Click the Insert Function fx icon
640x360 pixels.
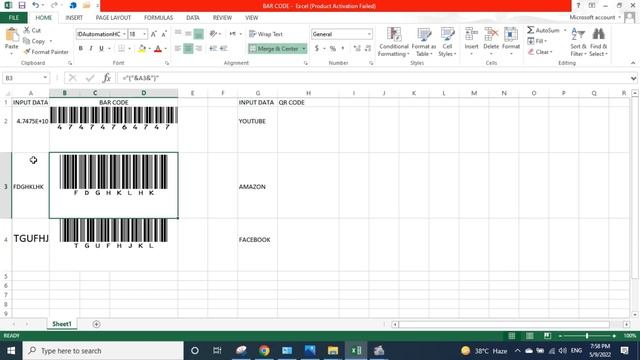point(107,78)
